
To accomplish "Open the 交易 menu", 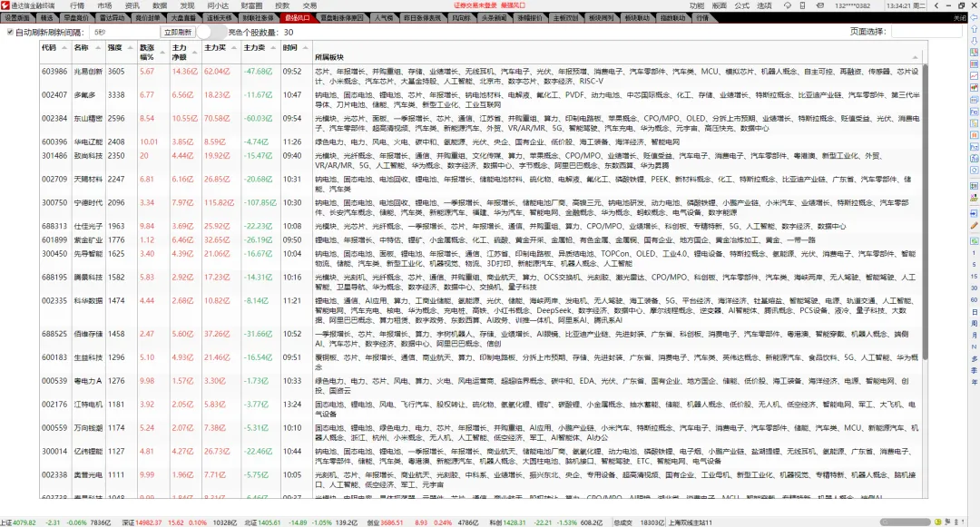I will [309, 5].
